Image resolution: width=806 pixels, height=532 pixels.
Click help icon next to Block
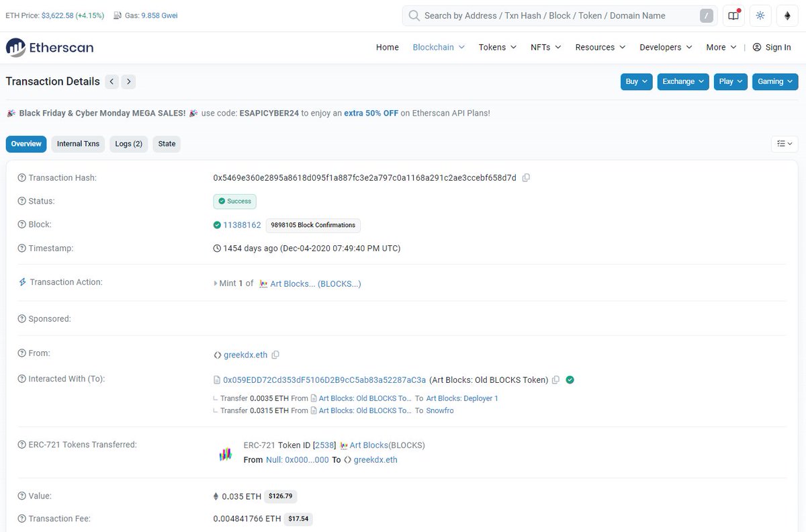[22, 224]
